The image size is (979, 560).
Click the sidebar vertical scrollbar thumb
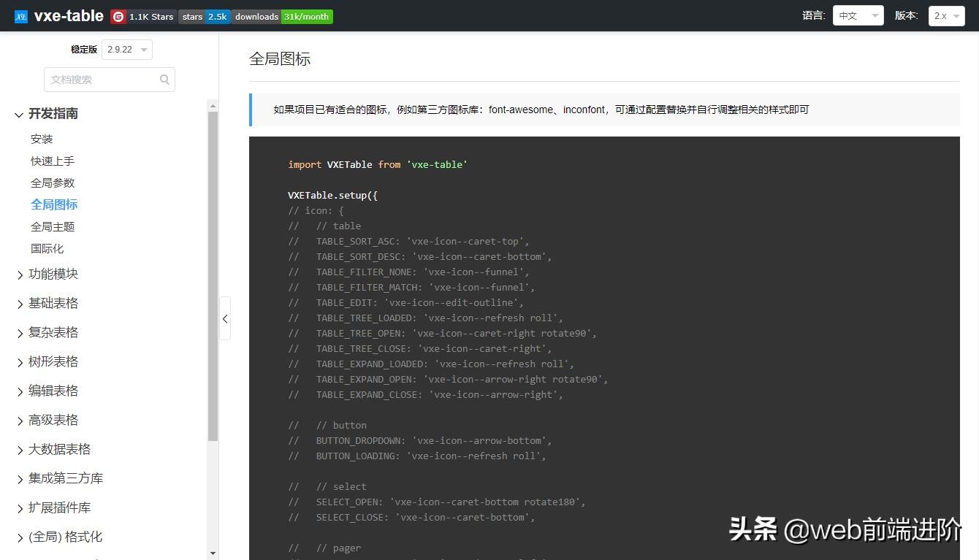coord(213,276)
